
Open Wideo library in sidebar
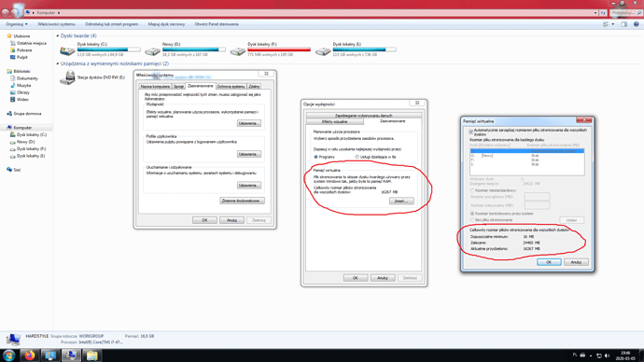point(22,100)
